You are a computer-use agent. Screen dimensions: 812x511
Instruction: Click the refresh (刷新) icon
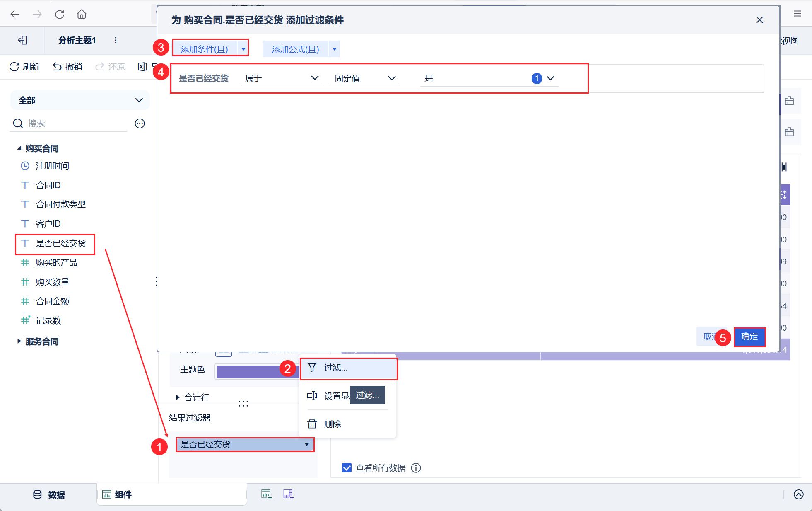(x=14, y=67)
